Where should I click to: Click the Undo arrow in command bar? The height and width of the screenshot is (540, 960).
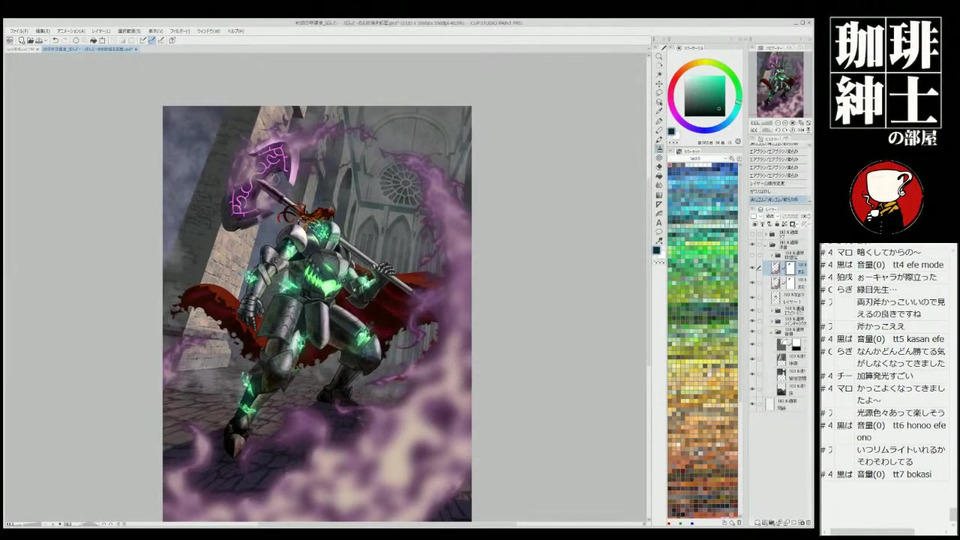coord(55,41)
